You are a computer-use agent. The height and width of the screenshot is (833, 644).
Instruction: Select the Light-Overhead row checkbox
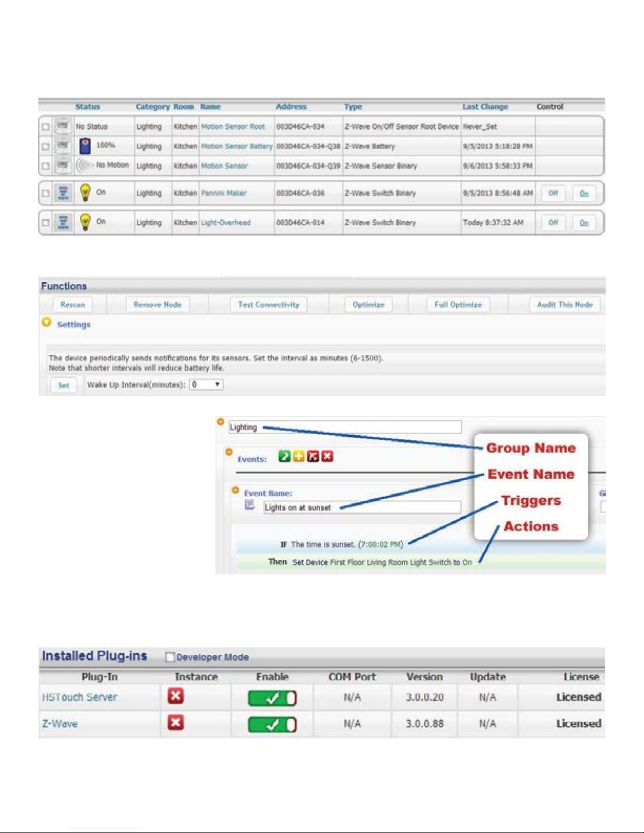point(46,223)
